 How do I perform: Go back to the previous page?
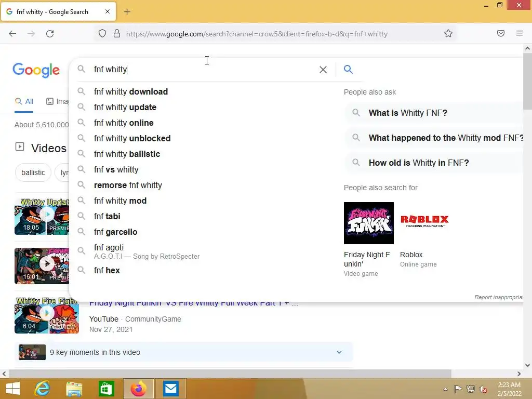[x=12, y=34]
